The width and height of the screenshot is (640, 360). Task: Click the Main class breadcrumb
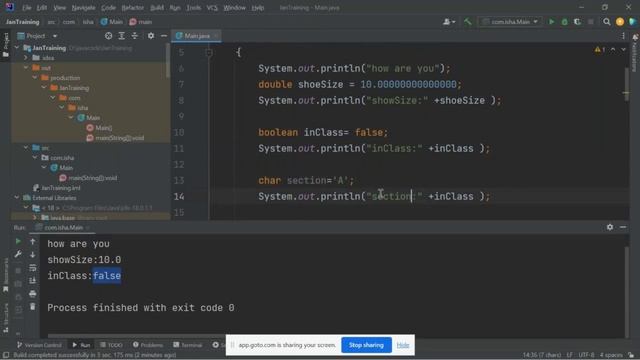pos(112,22)
